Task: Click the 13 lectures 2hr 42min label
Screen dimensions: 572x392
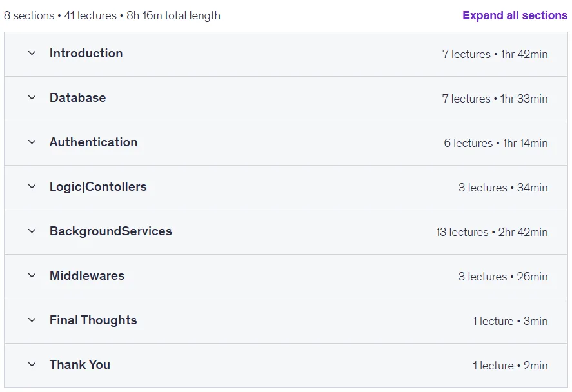Action: point(491,232)
